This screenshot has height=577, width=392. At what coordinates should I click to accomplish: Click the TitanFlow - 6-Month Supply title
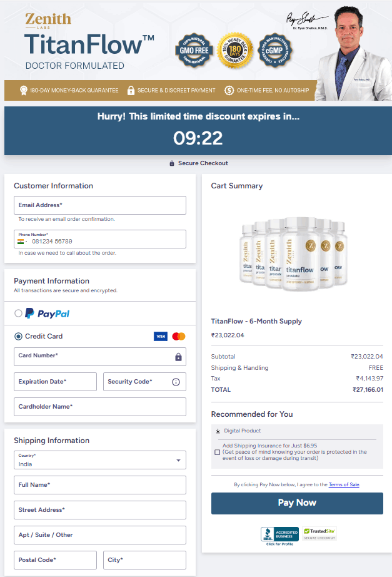(256, 321)
